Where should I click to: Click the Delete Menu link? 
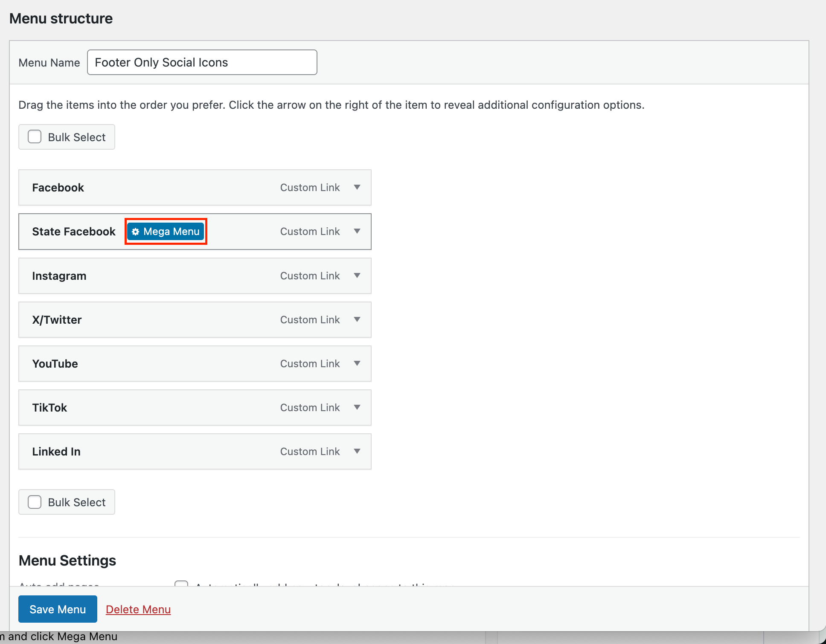coord(138,609)
